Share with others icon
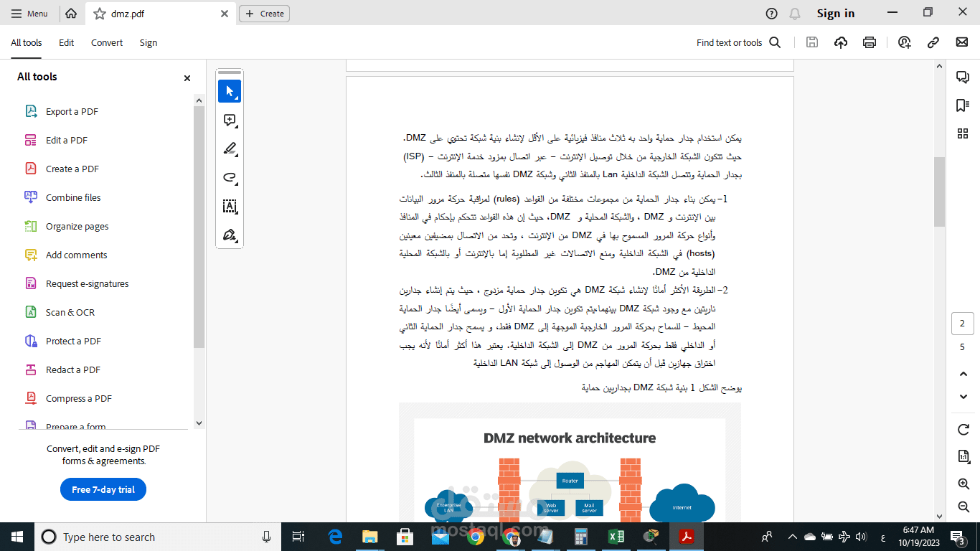This screenshot has width=980, height=551. [x=904, y=42]
